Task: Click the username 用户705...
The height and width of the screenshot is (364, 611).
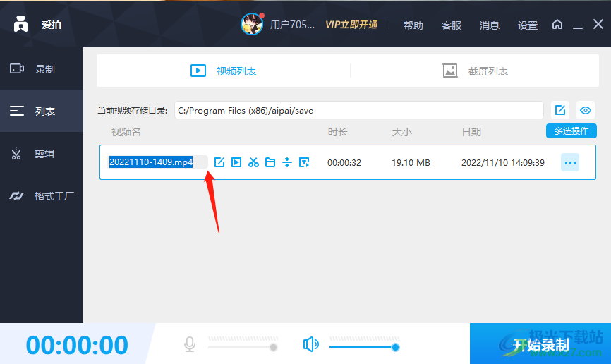Action: (x=292, y=25)
